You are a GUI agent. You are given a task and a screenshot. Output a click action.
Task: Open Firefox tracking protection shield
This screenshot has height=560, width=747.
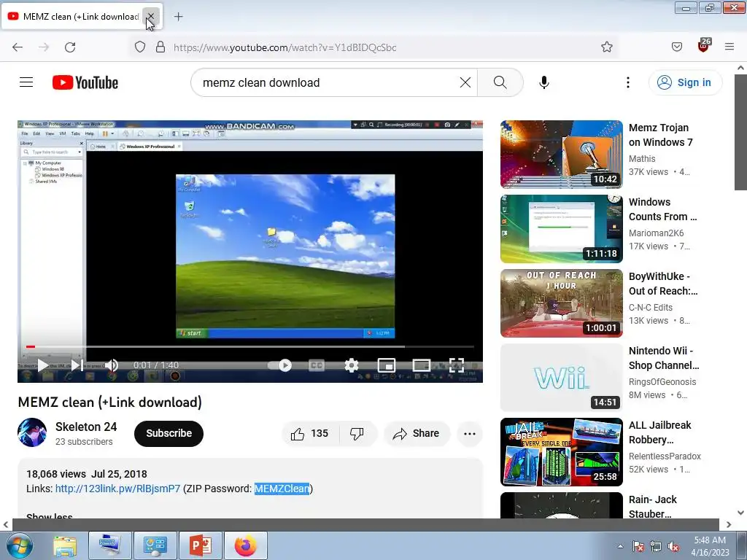click(x=140, y=47)
